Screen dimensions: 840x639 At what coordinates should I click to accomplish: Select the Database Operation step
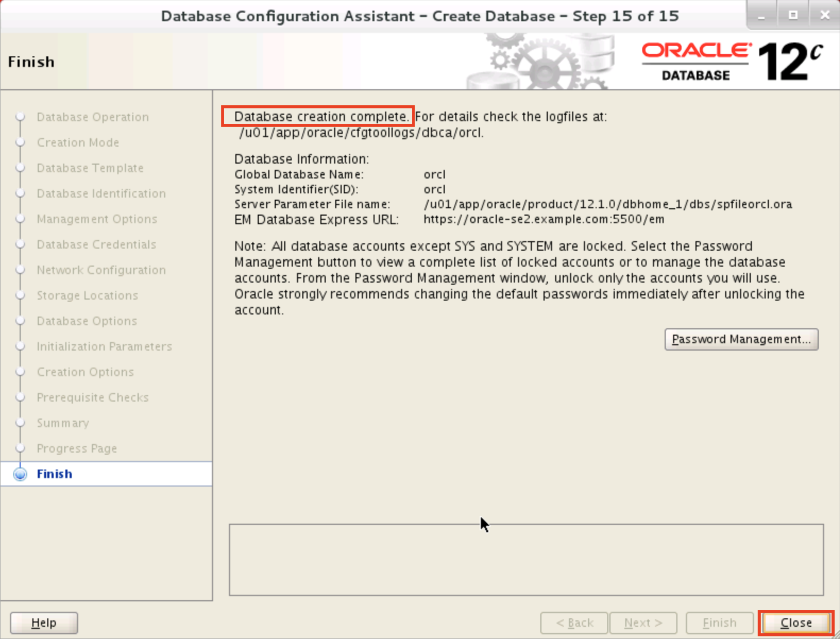93,117
